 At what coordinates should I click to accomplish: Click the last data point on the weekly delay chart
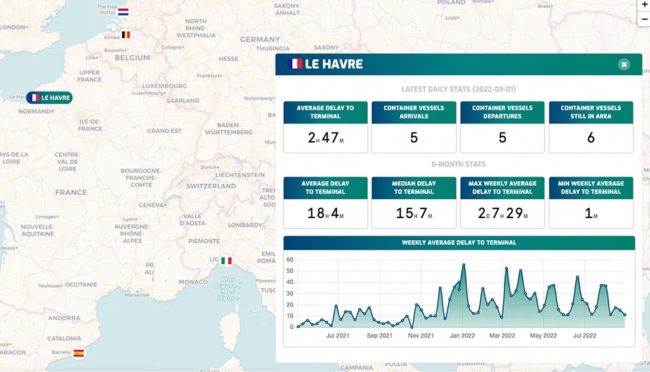[x=625, y=315]
